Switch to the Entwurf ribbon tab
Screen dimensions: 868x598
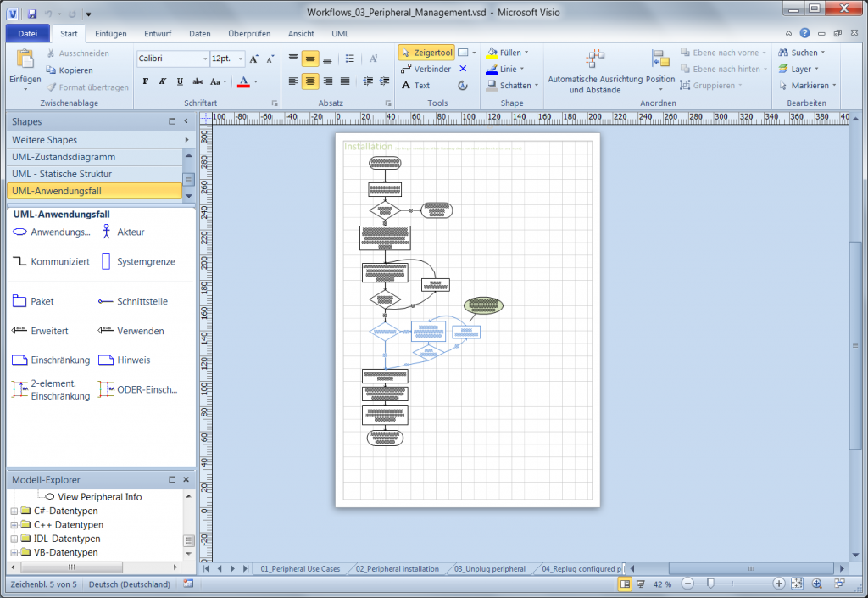158,34
